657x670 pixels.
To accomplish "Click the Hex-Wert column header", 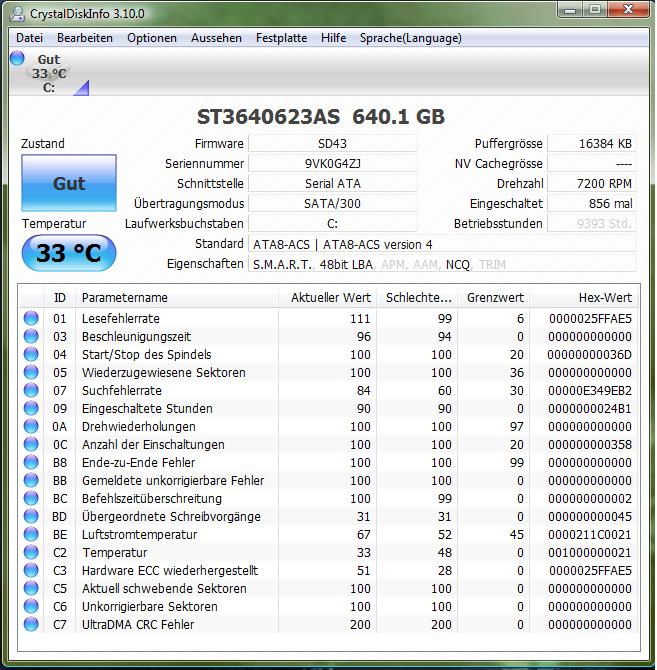I will pyautogui.click(x=584, y=297).
